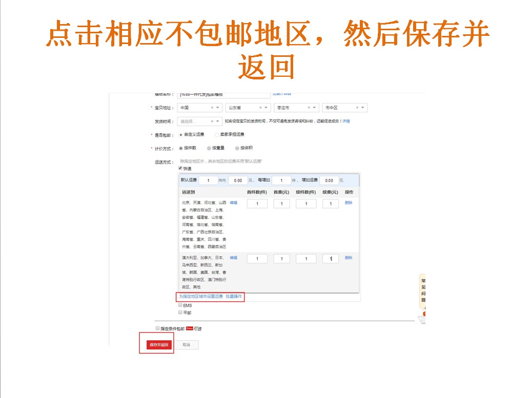
Task: Click the New badge beside 指定条件包邮
Action: pyautogui.click(x=189, y=328)
